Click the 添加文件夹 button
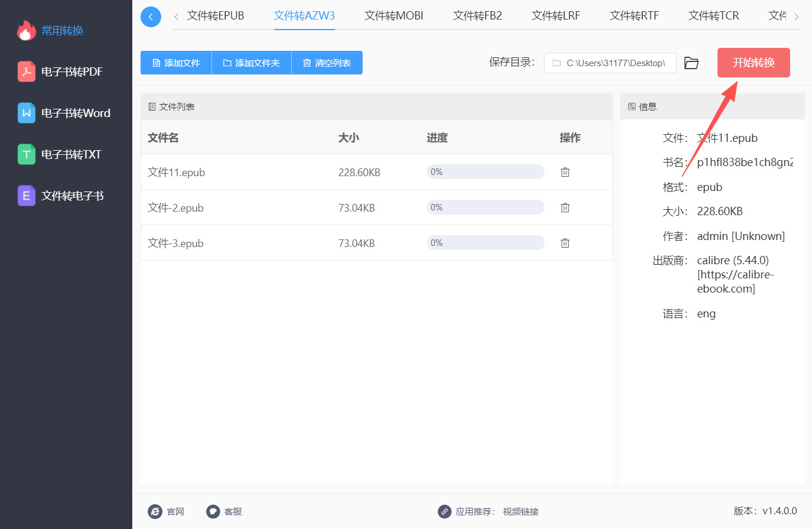 252,63
